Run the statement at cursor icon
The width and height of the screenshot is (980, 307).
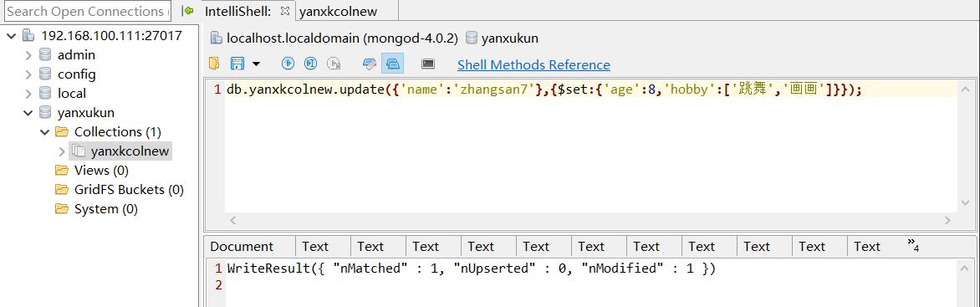click(x=310, y=63)
